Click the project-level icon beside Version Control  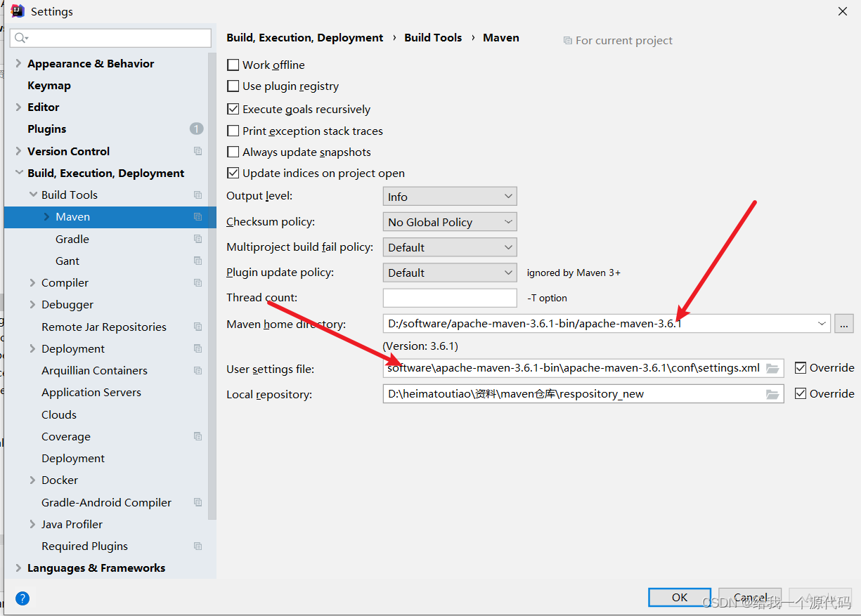click(198, 151)
